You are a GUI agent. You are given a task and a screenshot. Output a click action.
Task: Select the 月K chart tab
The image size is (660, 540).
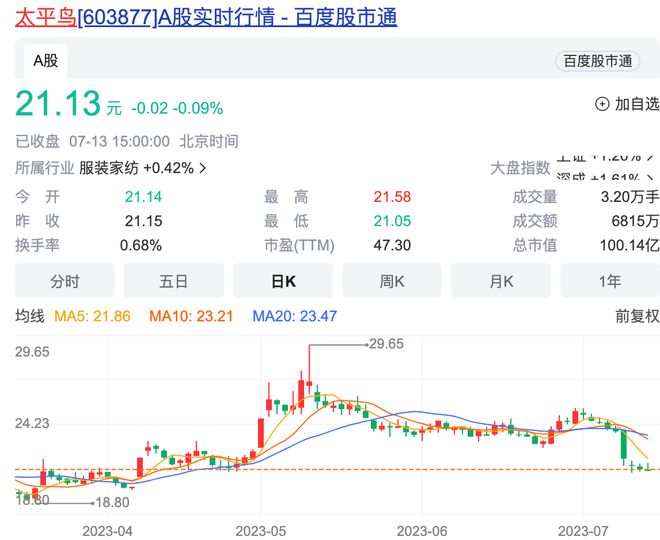click(501, 281)
